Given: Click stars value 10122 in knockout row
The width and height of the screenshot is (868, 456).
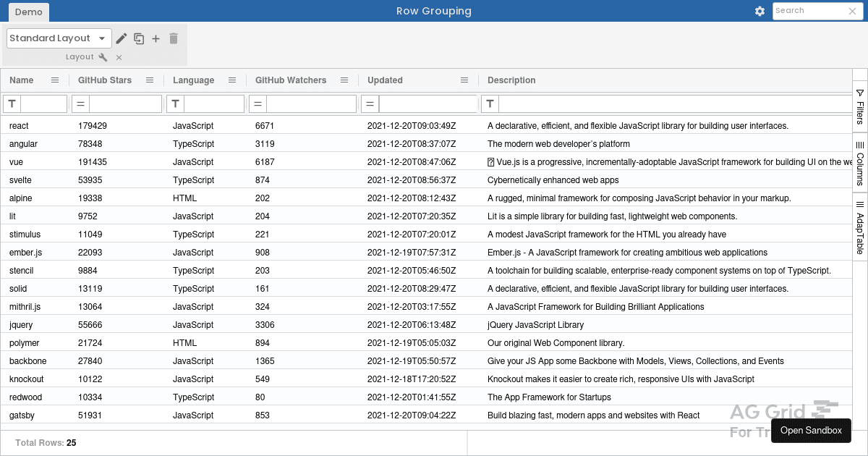Looking at the screenshot, I should tap(90, 379).
